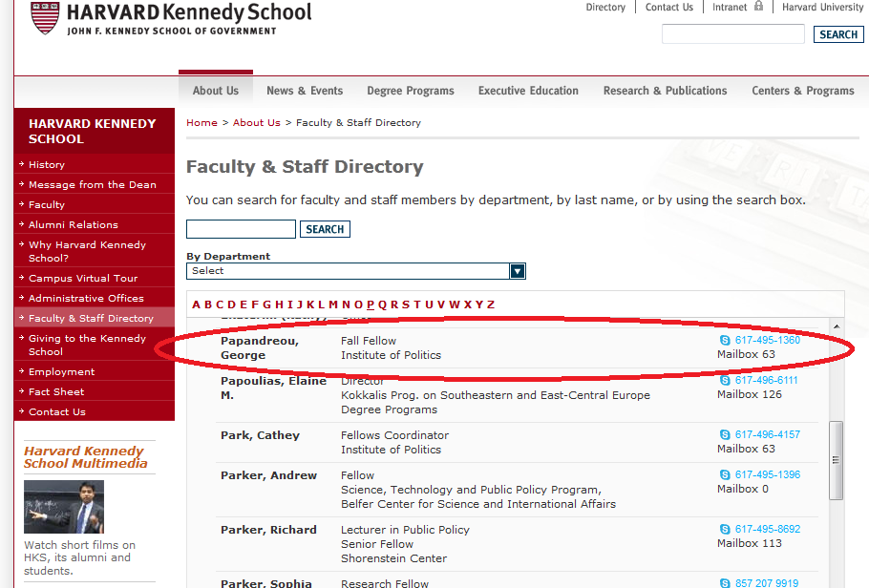Click Skype icon beside 617-495-8692
The image size is (869, 588).
(x=725, y=529)
